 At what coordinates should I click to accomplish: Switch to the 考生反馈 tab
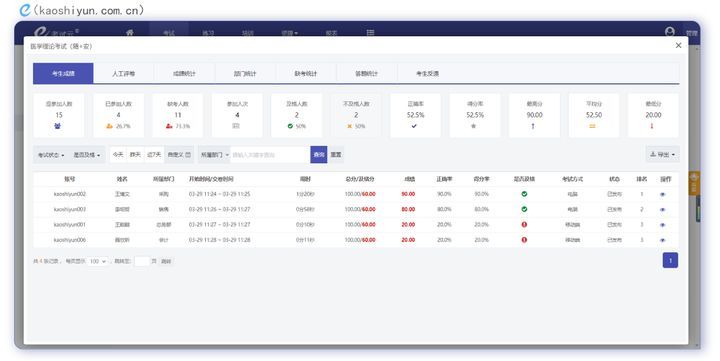pos(427,73)
